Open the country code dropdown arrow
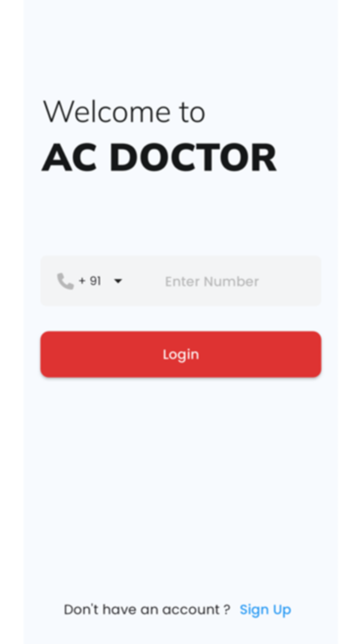 coord(118,281)
